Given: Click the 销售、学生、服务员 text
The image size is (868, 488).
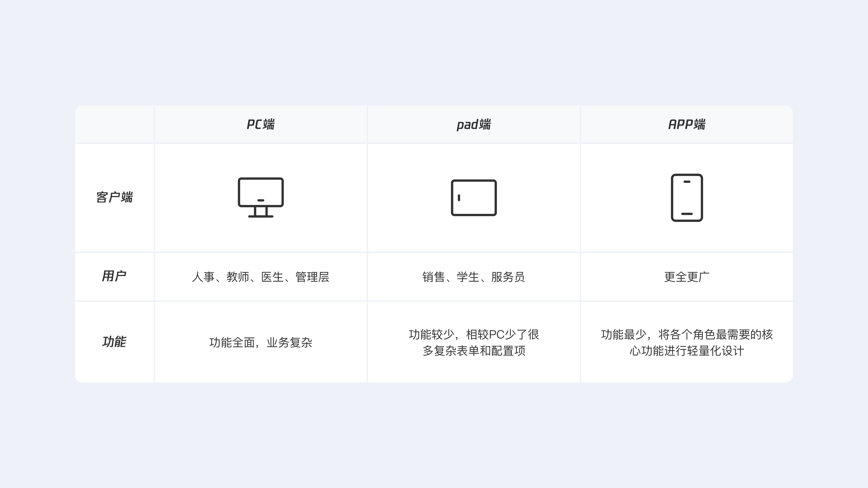Looking at the screenshot, I should pos(473,277).
